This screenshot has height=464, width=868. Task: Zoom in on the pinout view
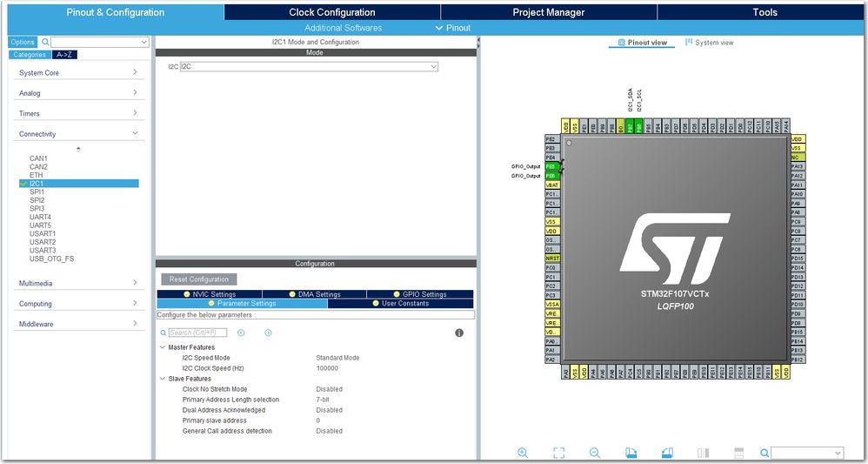click(x=523, y=453)
